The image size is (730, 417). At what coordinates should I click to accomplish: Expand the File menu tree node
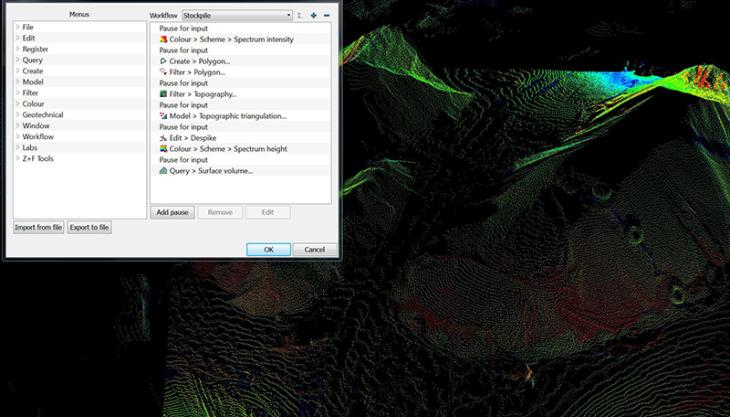(18, 27)
